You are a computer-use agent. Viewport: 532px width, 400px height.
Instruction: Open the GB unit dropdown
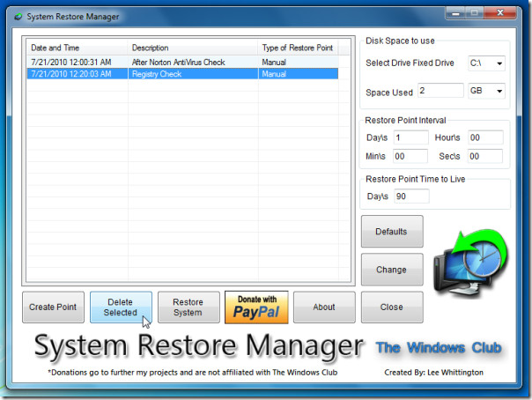(486, 91)
